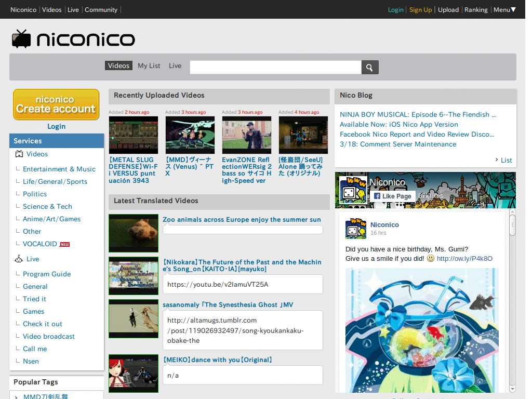This screenshot has width=532, height=399.
Task: Select the My List search tab
Action: click(x=149, y=66)
